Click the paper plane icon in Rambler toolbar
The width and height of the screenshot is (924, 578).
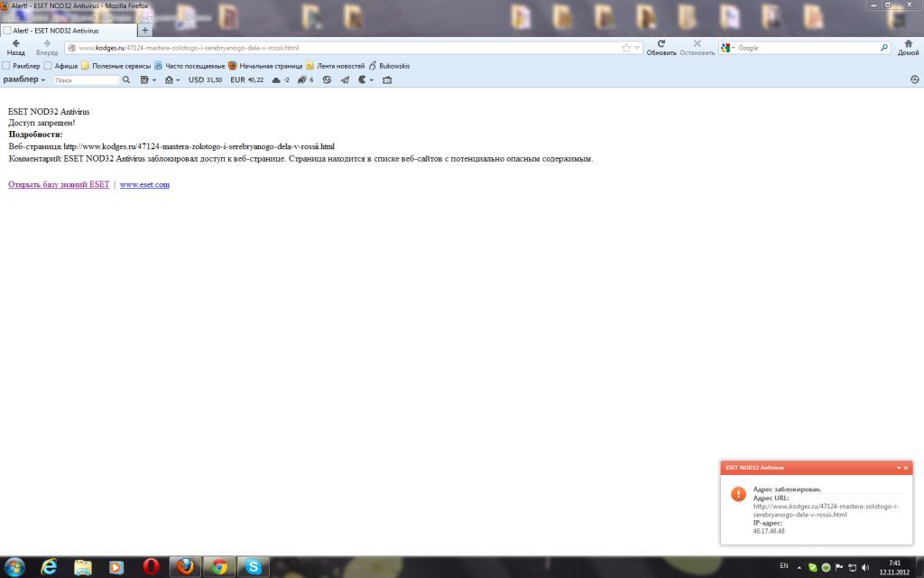tap(345, 80)
